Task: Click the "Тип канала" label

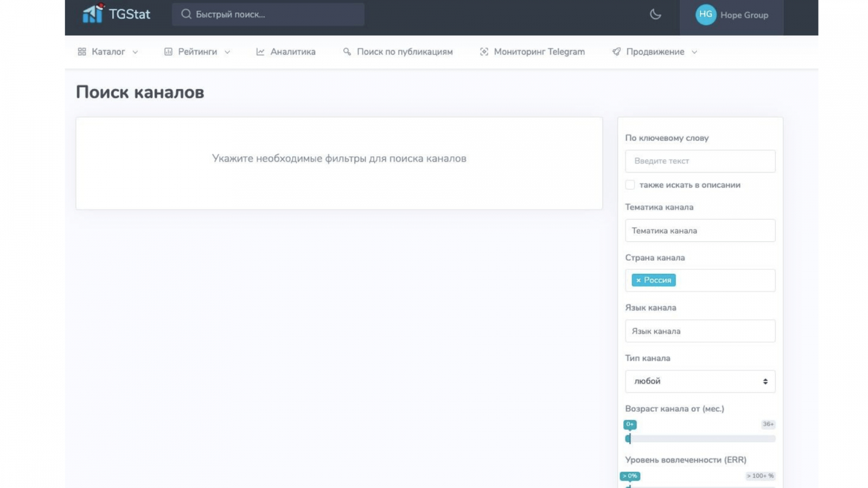Action: pos(648,358)
